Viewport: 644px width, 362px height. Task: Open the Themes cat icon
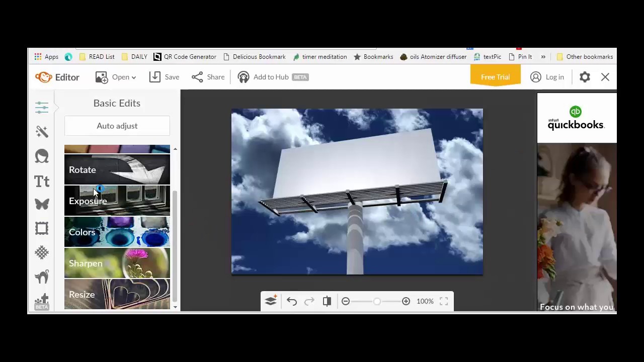[42, 276]
